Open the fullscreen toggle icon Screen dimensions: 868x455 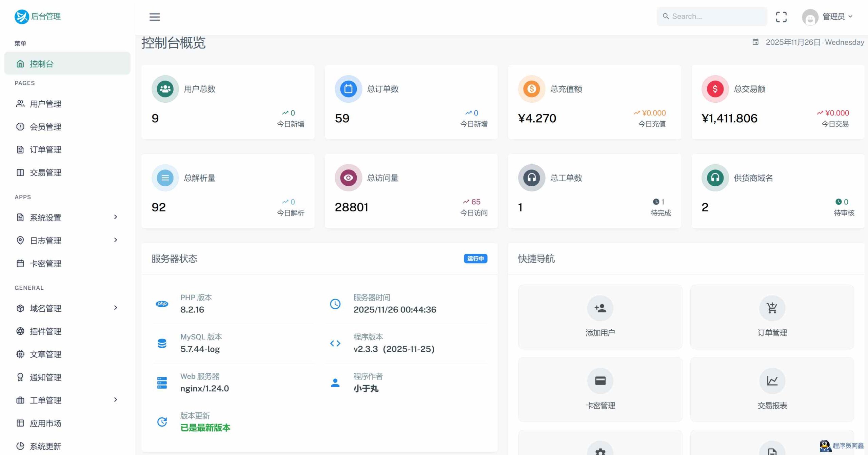(x=782, y=17)
